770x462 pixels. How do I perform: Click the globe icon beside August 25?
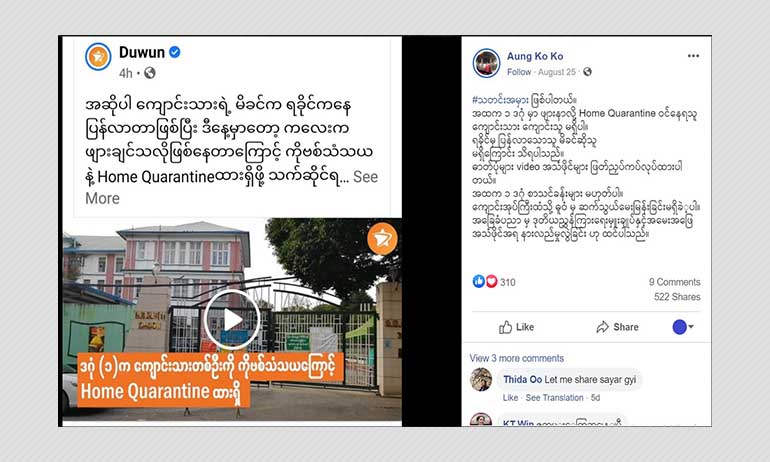[587, 72]
